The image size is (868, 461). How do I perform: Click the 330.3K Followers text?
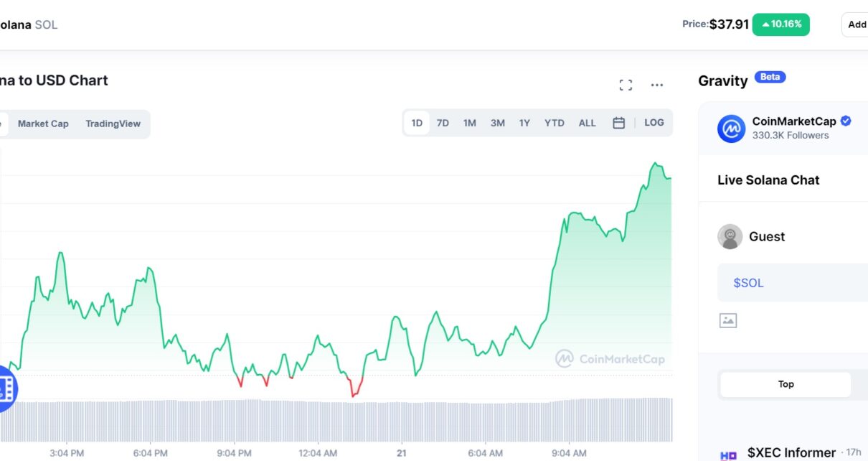pos(790,136)
